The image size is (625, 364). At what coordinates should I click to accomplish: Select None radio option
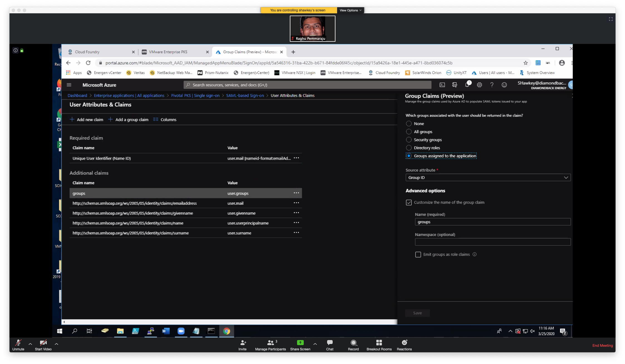[x=409, y=124]
